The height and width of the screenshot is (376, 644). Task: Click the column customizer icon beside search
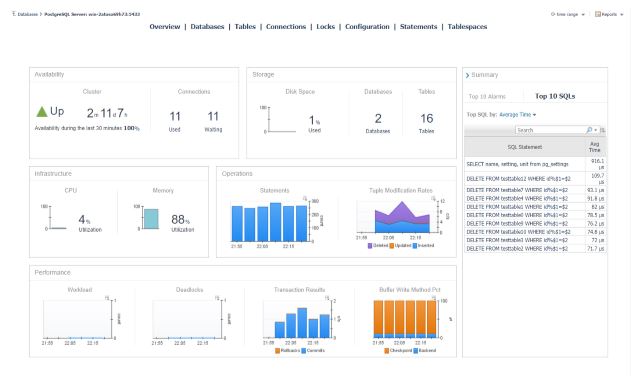603,130
